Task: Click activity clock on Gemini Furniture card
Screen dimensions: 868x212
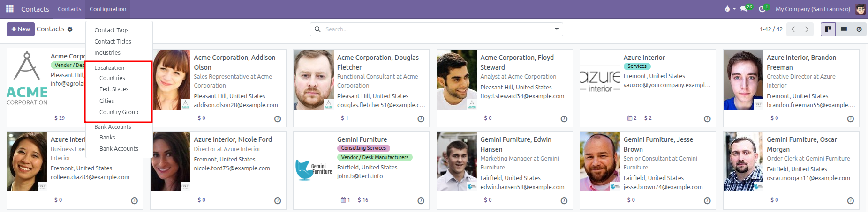Action: 421,201
